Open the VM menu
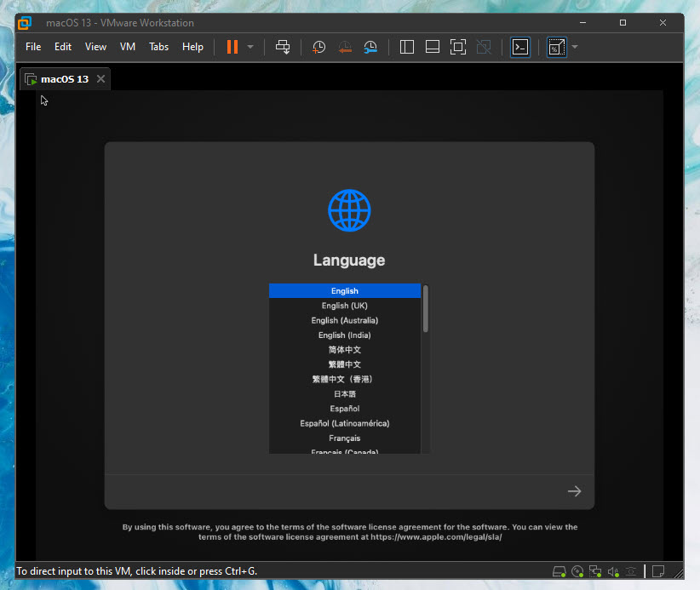Screen dimensions: 700x590 (128, 47)
